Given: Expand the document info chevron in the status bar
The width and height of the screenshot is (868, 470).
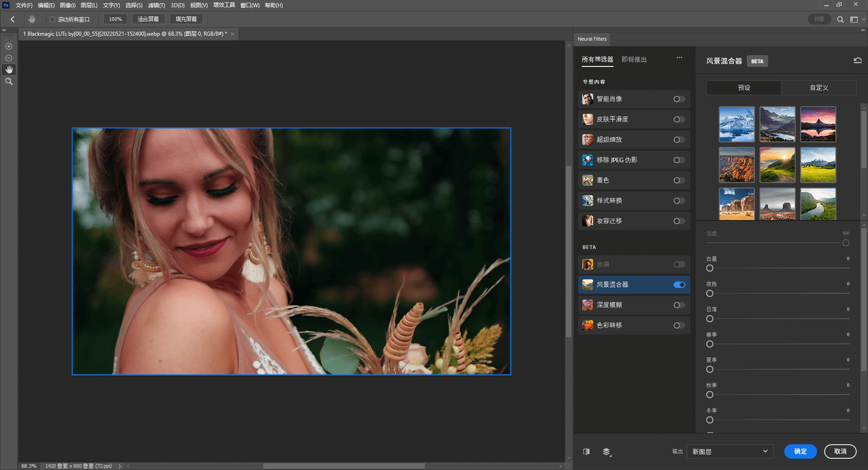Looking at the screenshot, I should tap(120, 466).
